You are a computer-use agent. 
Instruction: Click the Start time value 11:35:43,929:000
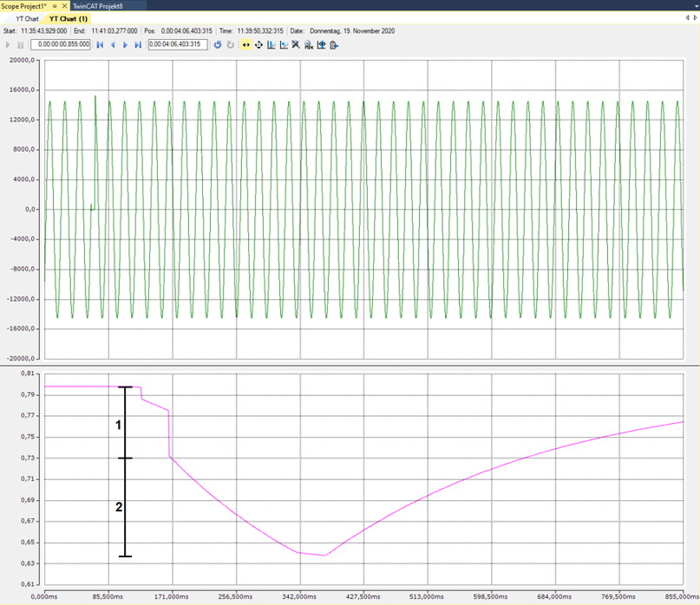(x=43, y=31)
